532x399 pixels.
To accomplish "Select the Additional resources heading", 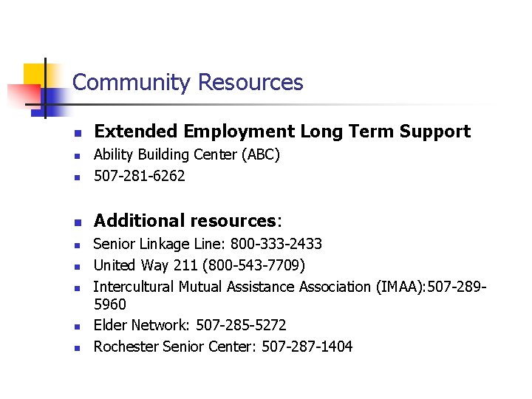I will point(188,220).
